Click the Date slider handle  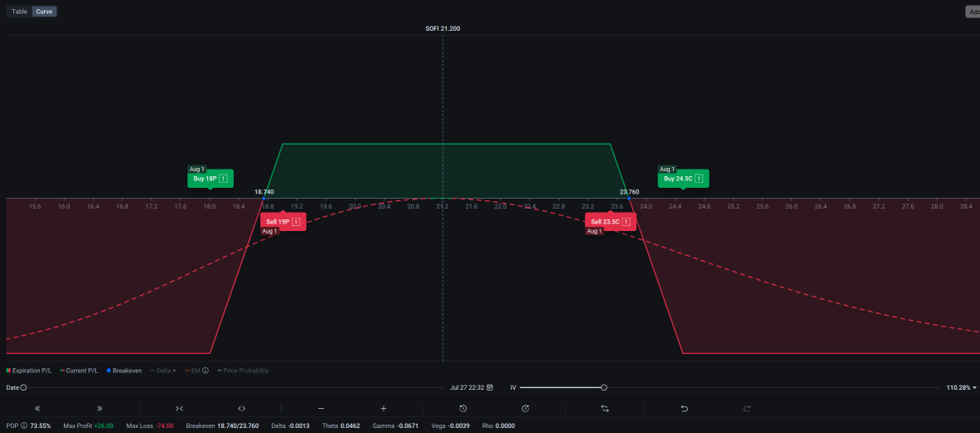tap(24, 387)
